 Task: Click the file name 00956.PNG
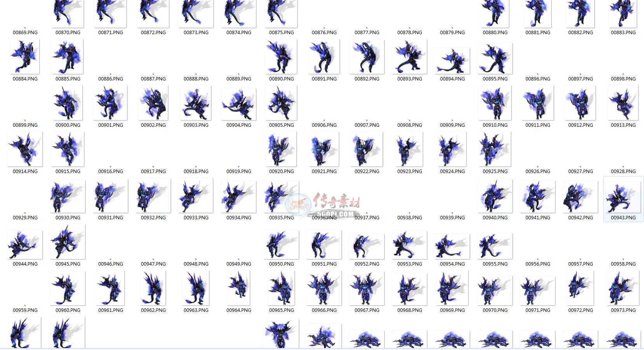pyautogui.click(x=538, y=264)
